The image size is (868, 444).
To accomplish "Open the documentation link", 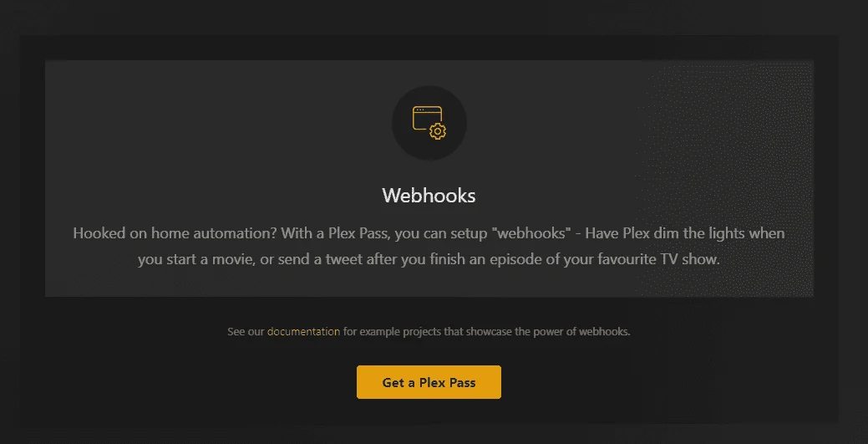I will [x=303, y=331].
